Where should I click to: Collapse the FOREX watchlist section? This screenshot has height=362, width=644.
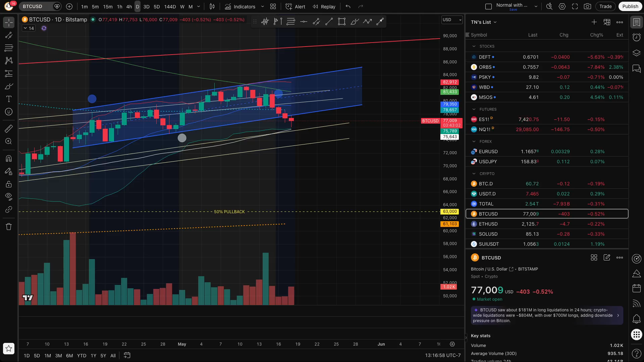pyautogui.click(x=474, y=141)
